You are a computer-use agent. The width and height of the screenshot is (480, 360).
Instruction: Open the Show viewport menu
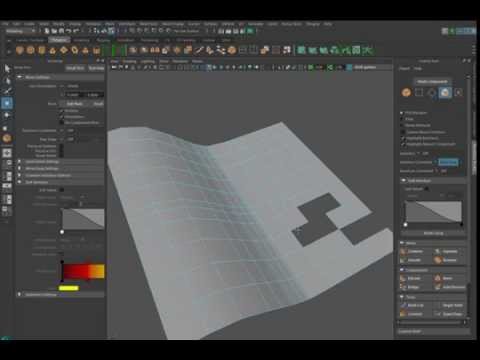pos(164,61)
